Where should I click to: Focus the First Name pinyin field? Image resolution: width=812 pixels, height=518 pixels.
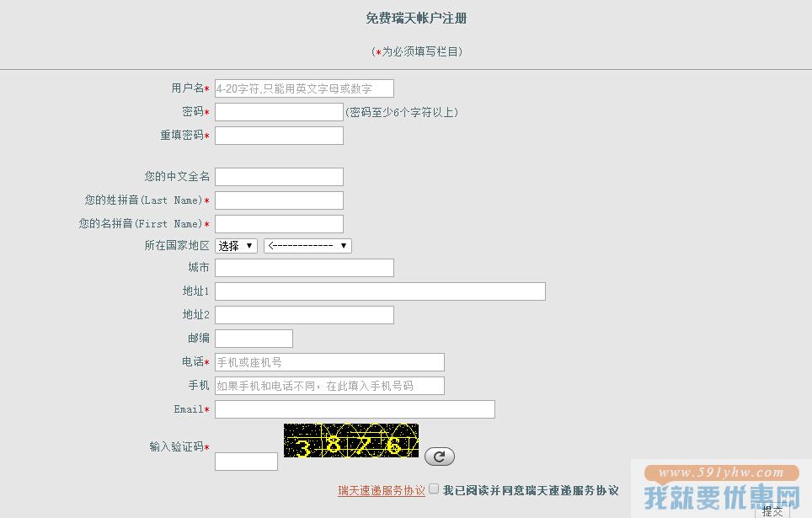click(x=279, y=224)
